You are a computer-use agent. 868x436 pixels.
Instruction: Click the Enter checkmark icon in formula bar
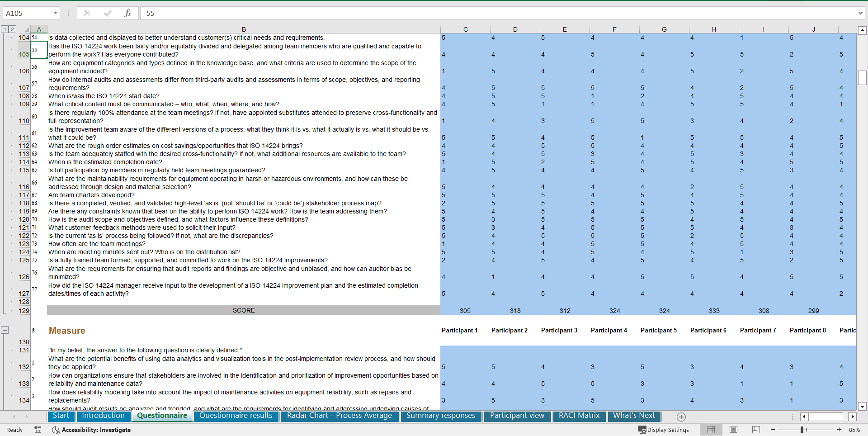(x=108, y=13)
